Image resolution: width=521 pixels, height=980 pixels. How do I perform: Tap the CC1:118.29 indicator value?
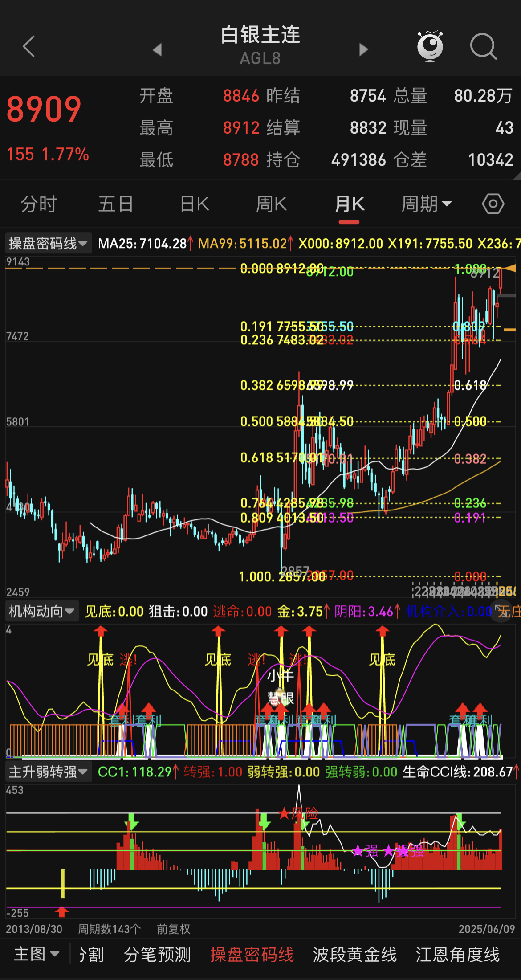[x=135, y=772]
